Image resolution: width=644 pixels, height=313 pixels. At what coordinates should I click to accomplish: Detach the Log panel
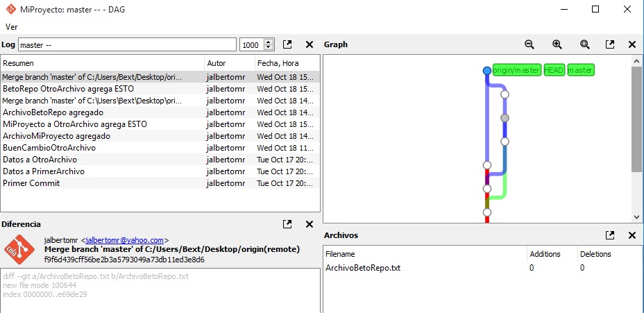coord(287,44)
